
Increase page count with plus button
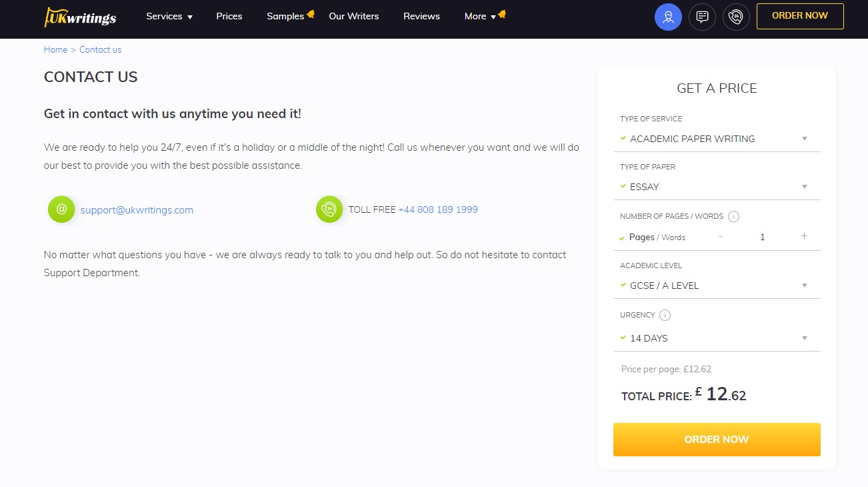(804, 236)
